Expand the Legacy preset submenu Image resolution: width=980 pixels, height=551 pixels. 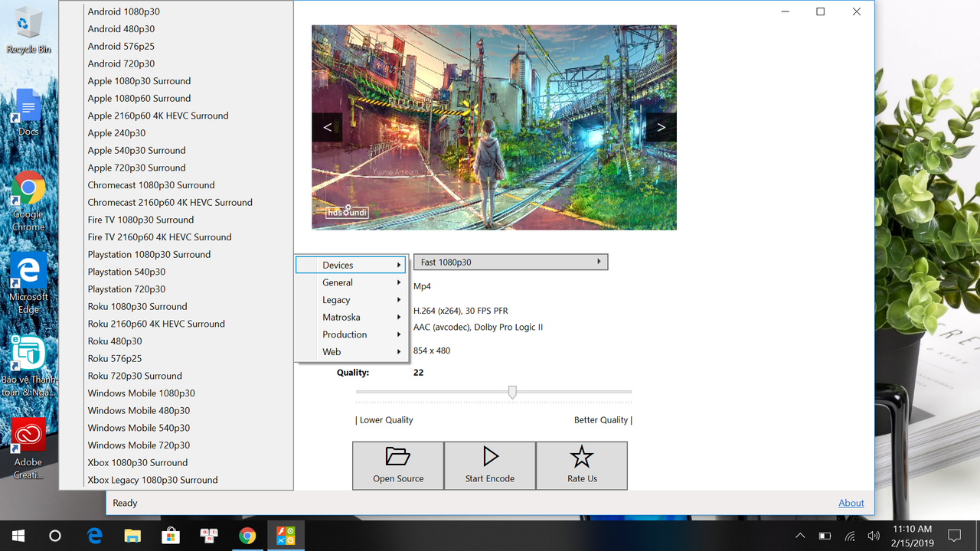point(351,300)
